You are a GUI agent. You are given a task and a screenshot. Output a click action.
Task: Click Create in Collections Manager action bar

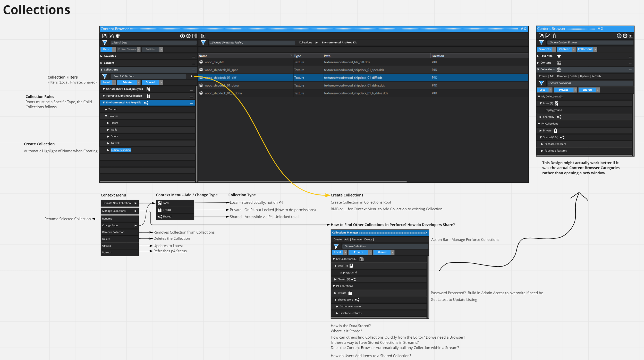(337, 239)
